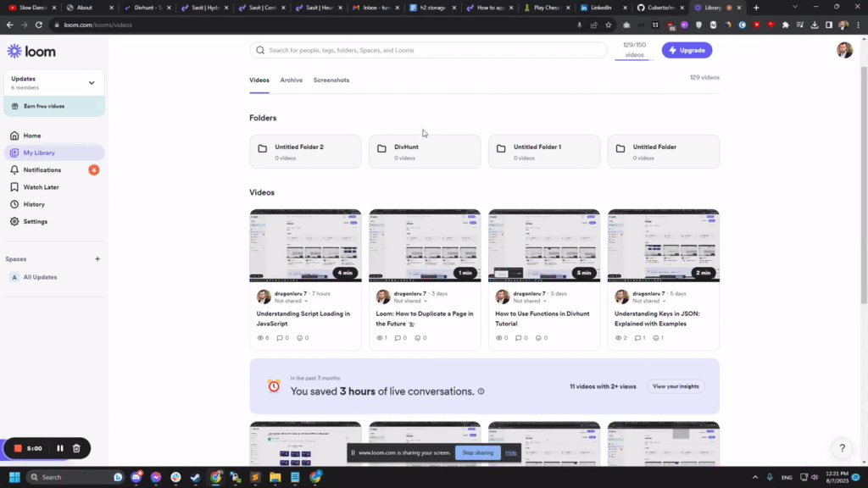Open the Untitled Folder 1 folder
Viewport: 868px width, 488px height.
tap(543, 152)
